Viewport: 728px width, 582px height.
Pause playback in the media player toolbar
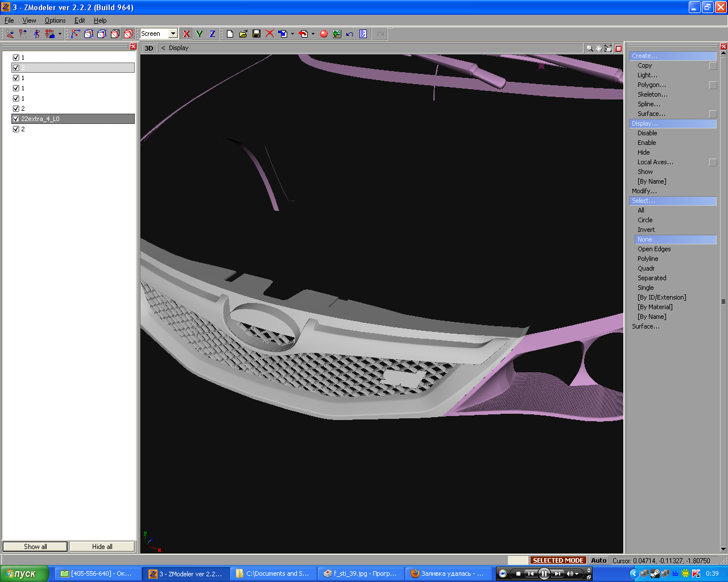coord(544,573)
